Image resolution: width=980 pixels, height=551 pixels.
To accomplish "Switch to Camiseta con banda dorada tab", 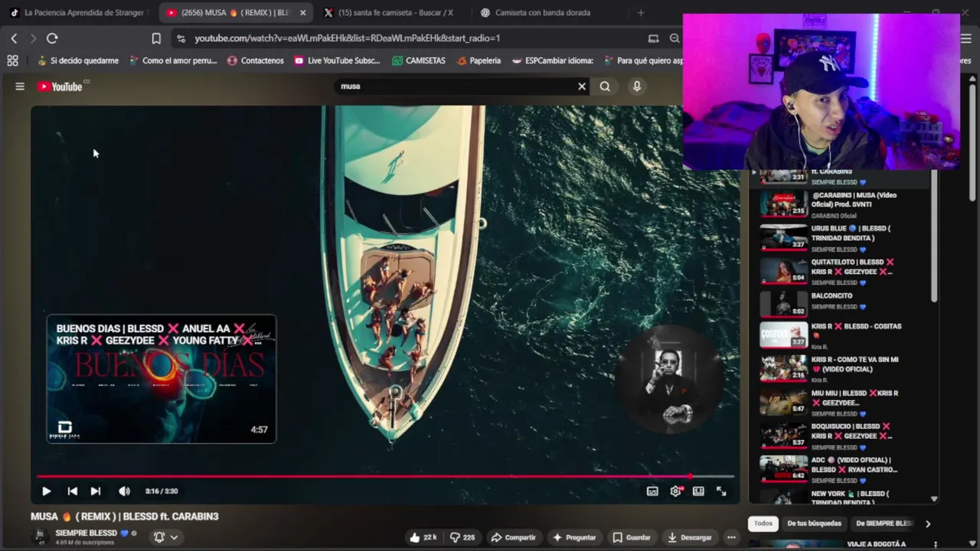I will pos(542,12).
